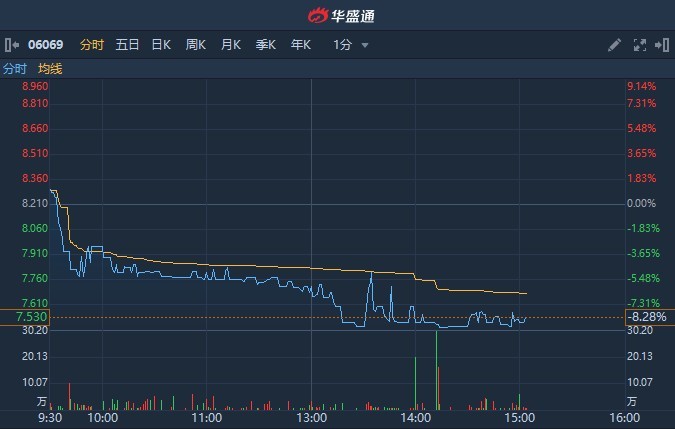Viewport: 675px width, 429px height.
Task: Open the 年K yearly candlestick tab
Action: tap(300, 45)
